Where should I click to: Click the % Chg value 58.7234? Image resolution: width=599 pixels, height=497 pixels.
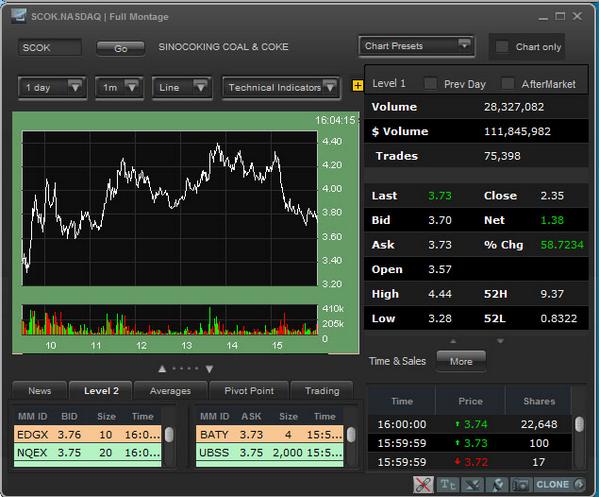562,244
